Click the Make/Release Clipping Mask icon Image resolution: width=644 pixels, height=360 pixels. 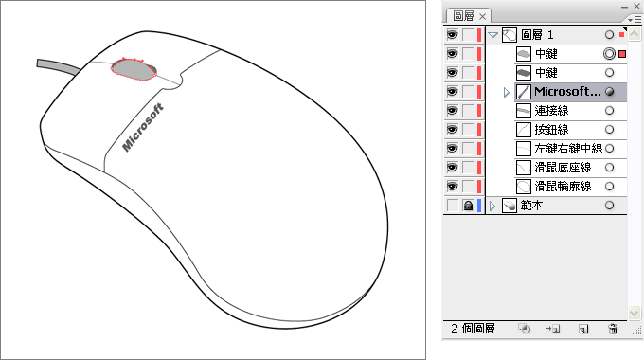coord(524,329)
